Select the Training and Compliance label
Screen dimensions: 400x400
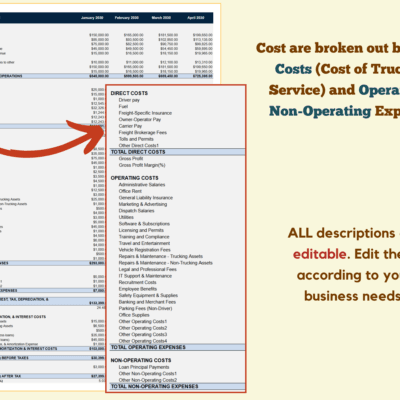(144, 237)
